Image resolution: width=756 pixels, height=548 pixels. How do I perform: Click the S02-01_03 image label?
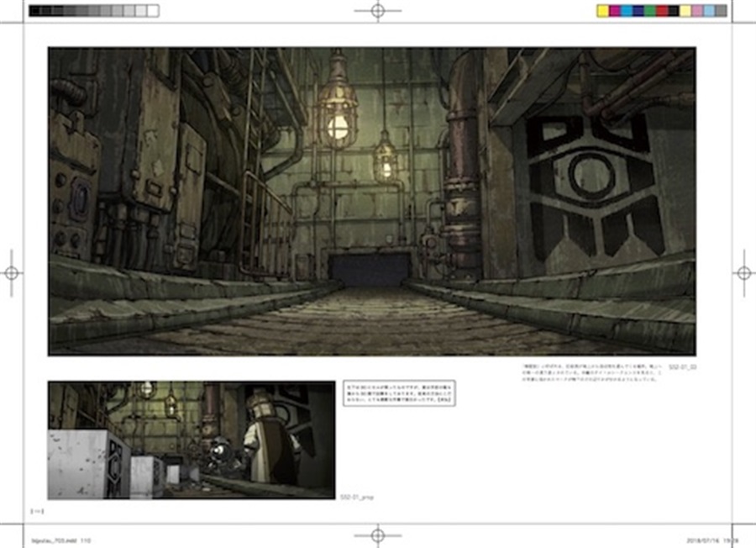(x=683, y=367)
